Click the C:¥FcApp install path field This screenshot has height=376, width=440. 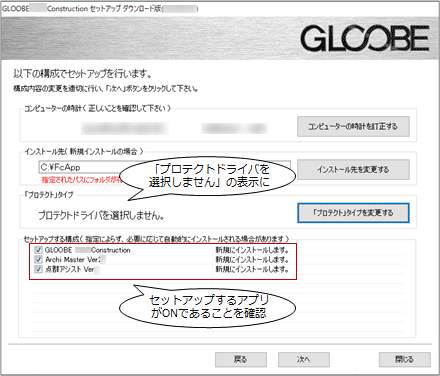[x=165, y=167]
